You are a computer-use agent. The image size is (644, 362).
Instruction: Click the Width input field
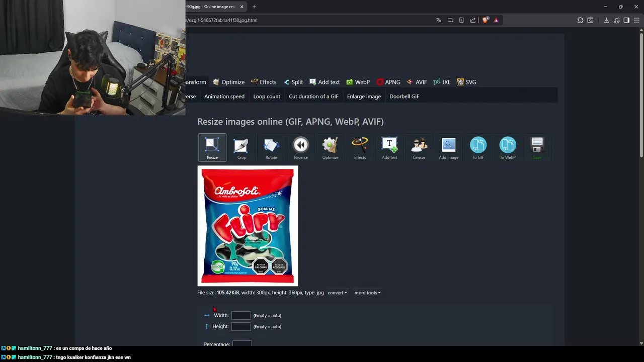point(241,315)
